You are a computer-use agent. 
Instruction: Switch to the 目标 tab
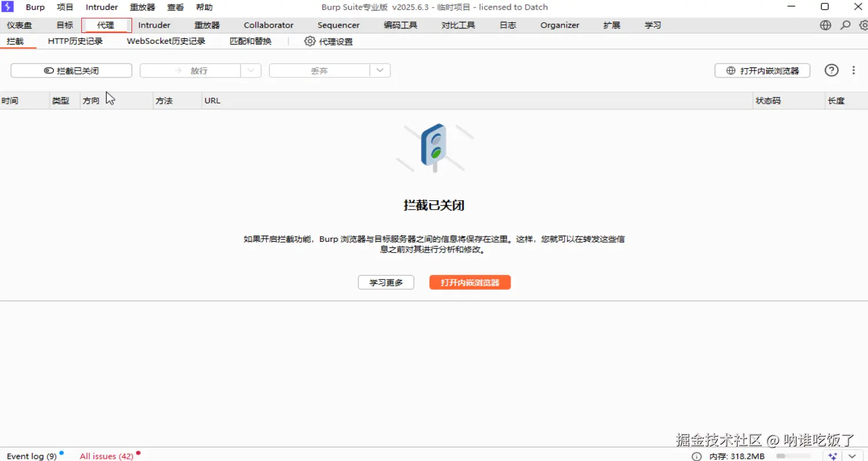coord(65,25)
